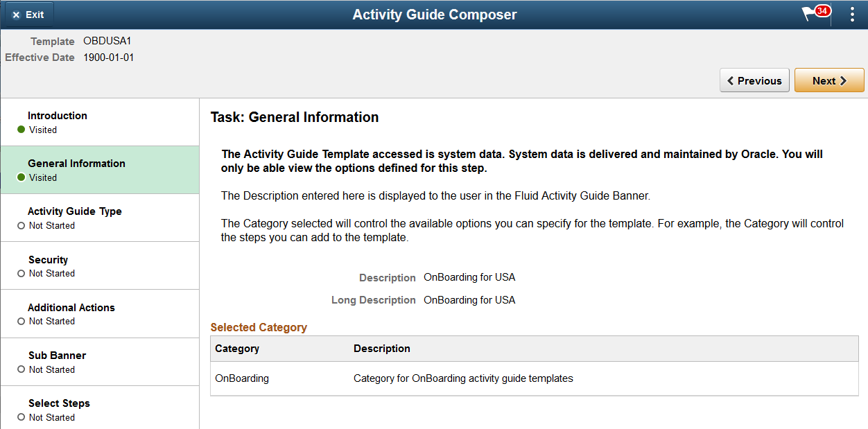Click the Description value OnBoarding for USA
Image resolution: width=868 pixels, height=429 pixels.
coord(469,277)
